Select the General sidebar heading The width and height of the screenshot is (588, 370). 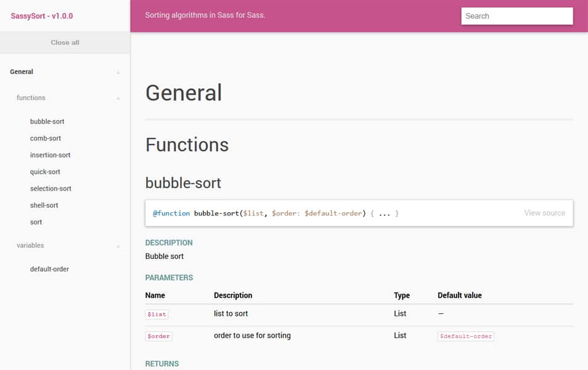pos(21,72)
